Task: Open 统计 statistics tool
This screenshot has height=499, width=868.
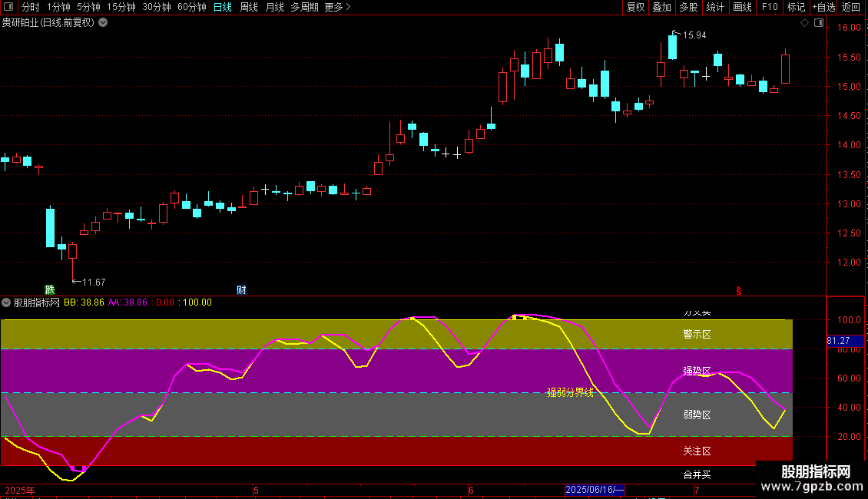Action: click(715, 7)
